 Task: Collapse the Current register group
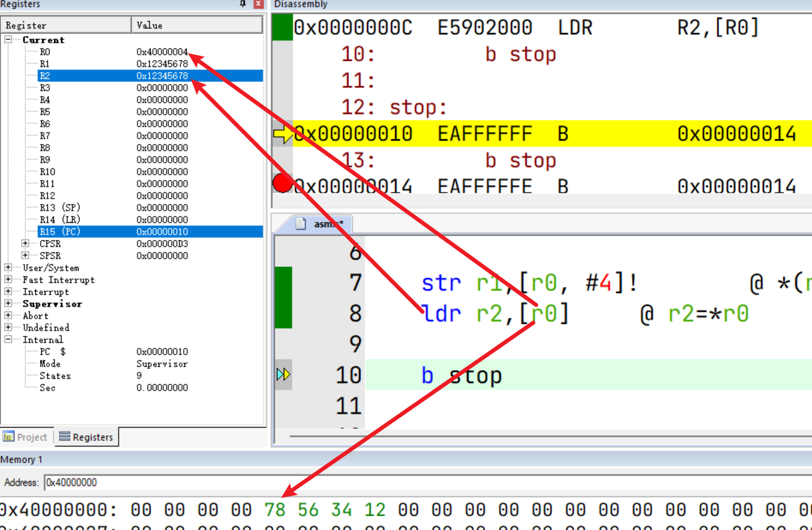pos(8,39)
